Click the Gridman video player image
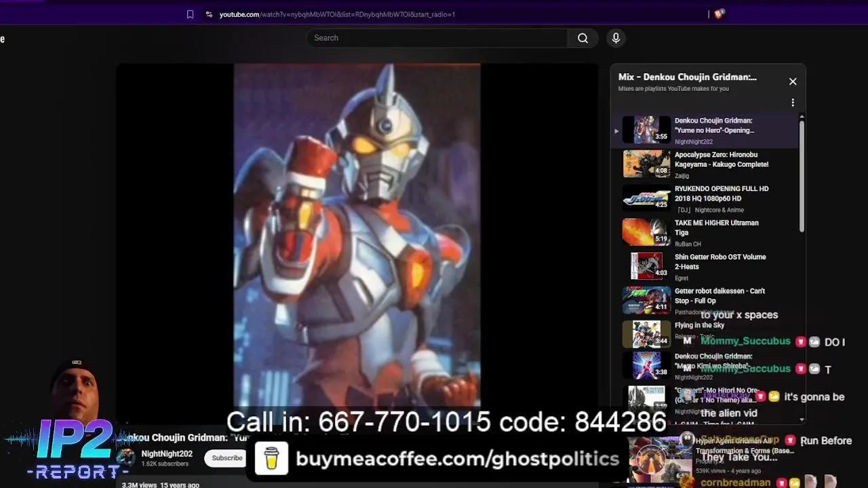 pos(357,235)
